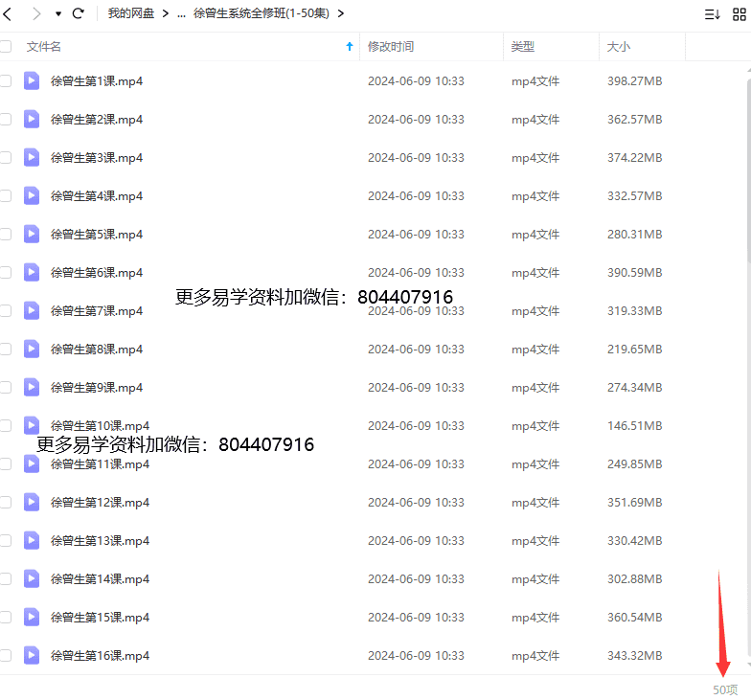
Task: Sort files by 修改时间 column
Action: coord(391,47)
